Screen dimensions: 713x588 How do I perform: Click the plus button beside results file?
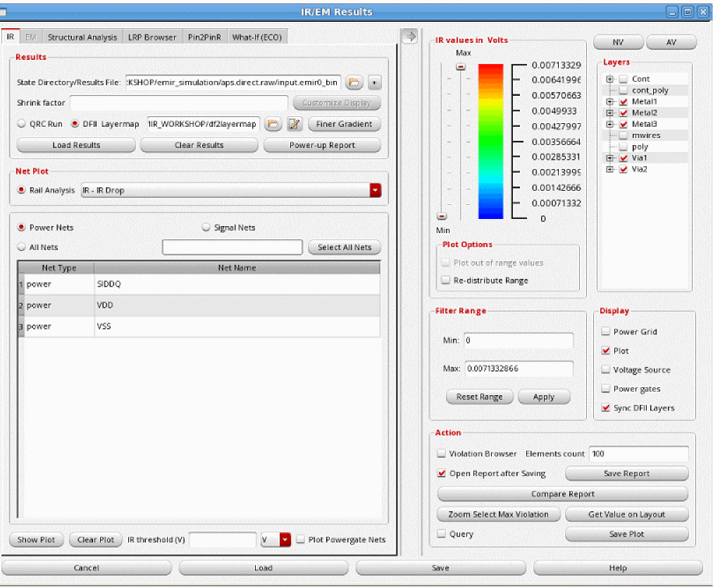point(374,83)
